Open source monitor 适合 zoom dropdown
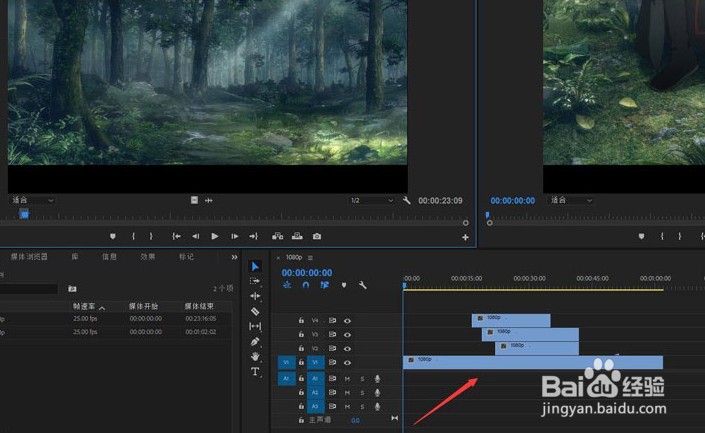Viewport: 705px width, 433px height. pos(32,200)
